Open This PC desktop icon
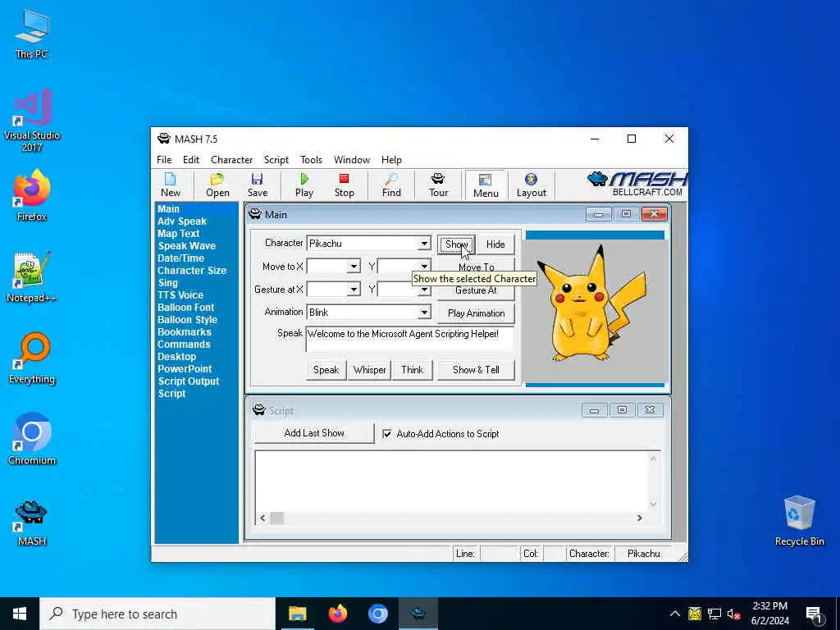Image resolution: width=840 pixels, height=630 pixels. click(32, 34)
